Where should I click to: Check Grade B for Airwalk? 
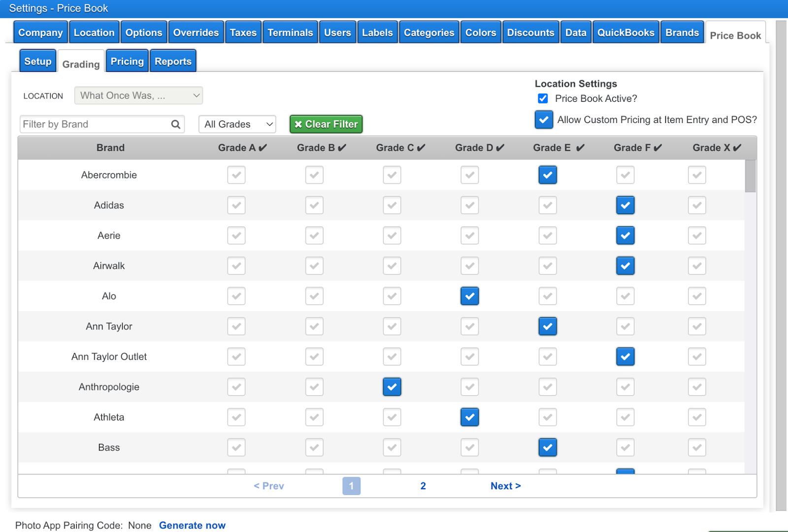tap(314, 266)
